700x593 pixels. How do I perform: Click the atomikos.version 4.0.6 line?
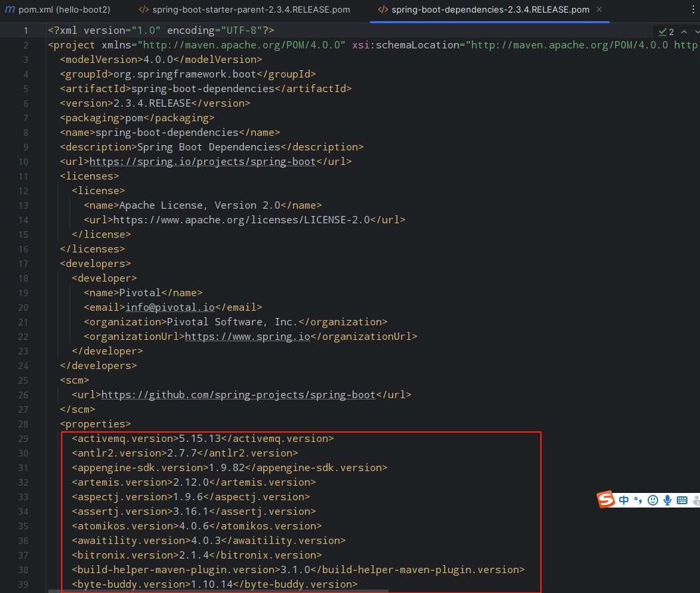tap(197, 526)
